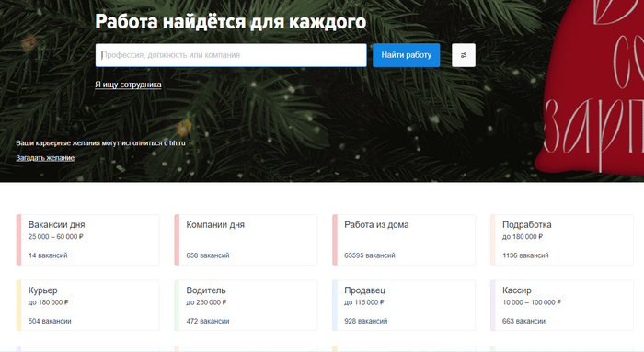Open the Продавец vacancies card

click(404, 305)
